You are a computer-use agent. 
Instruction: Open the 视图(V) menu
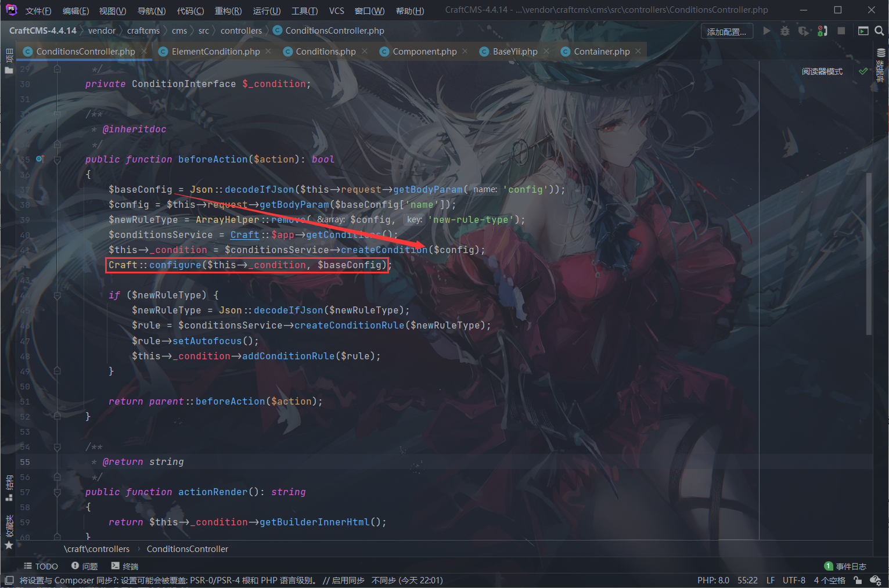113,10
